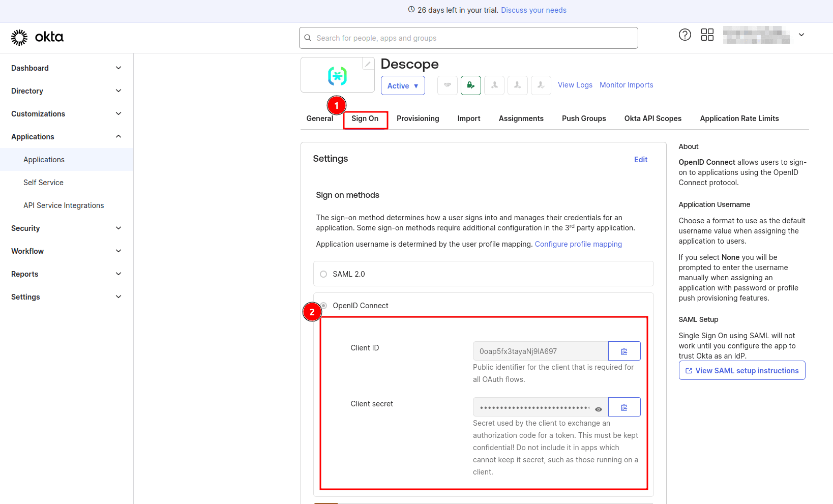Open View SAML setup instructions
The width and height of the screenshot is (833, 504).
point(741,370)
